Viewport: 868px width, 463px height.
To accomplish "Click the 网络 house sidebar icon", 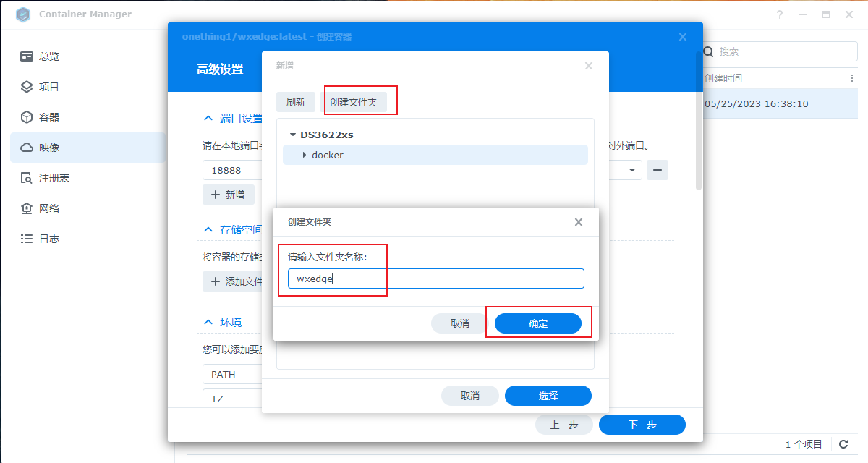I will pos(27,208).
